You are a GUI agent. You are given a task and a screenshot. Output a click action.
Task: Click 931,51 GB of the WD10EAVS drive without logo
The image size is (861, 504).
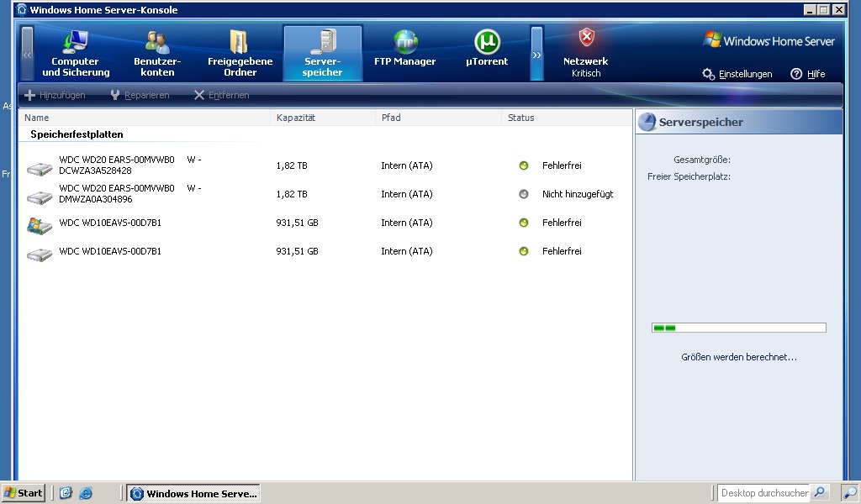tap(297, 251)
